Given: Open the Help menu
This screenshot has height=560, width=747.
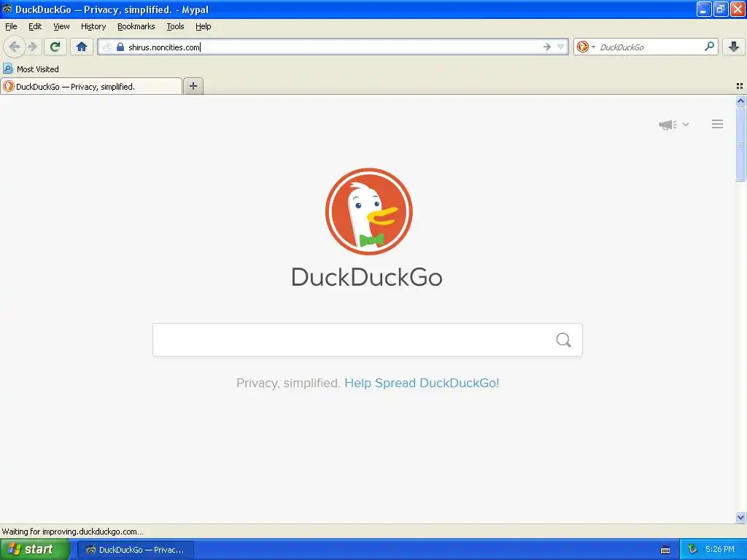Looking at the screenshot, I should click(x=203, y=26).
